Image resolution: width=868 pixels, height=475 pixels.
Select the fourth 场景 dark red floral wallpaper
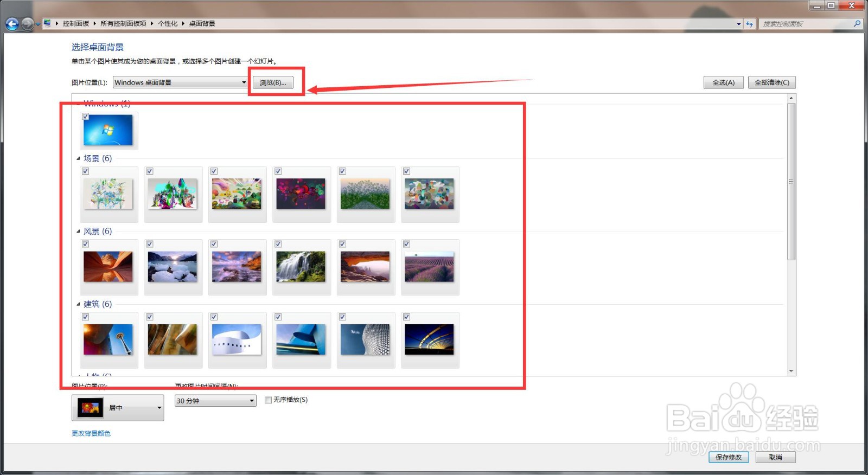[x=301, y=194]
